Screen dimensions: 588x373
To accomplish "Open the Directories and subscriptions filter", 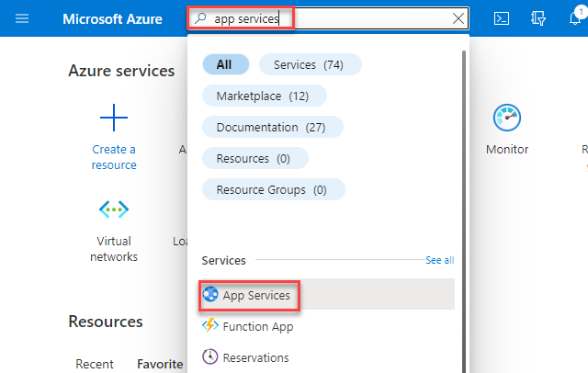I will pos(539,18).
